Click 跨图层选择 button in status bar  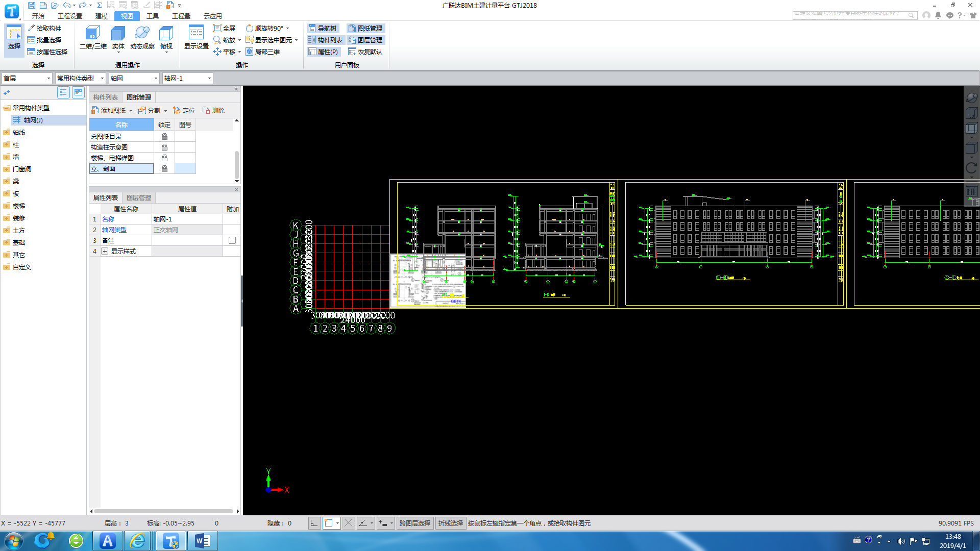(414, 523)
